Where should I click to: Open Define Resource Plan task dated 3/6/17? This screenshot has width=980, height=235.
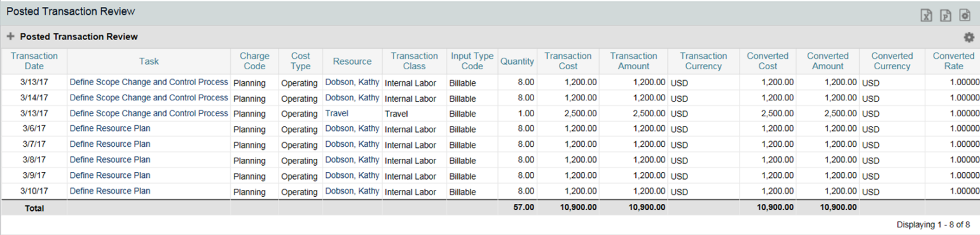coord(109,128)
